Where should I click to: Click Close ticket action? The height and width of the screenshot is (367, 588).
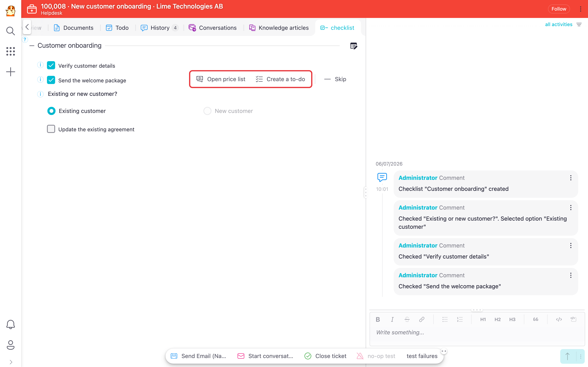(x=325, y=356)
